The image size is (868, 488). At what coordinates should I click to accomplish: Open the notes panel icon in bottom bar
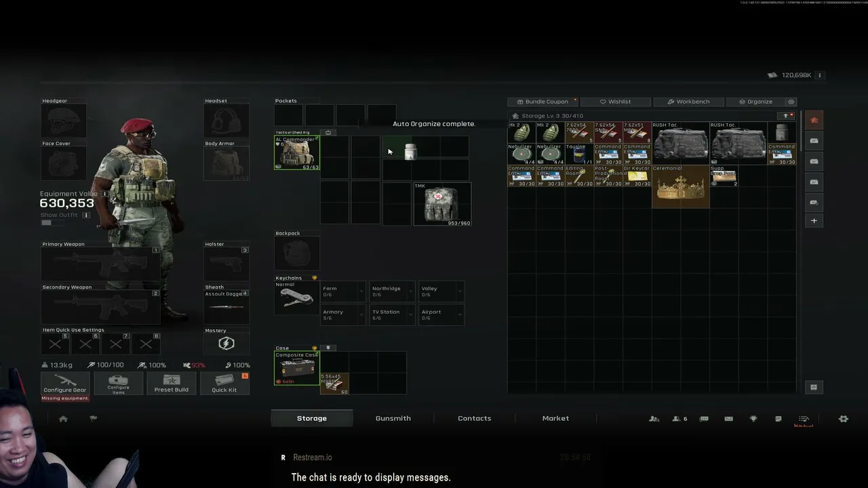pos(778,419)
